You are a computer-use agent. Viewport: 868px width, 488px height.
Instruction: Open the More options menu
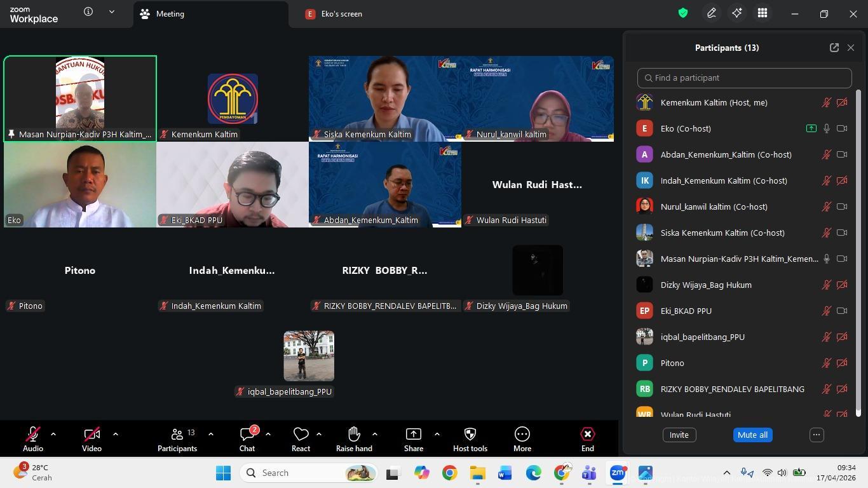tap(522, 438)
